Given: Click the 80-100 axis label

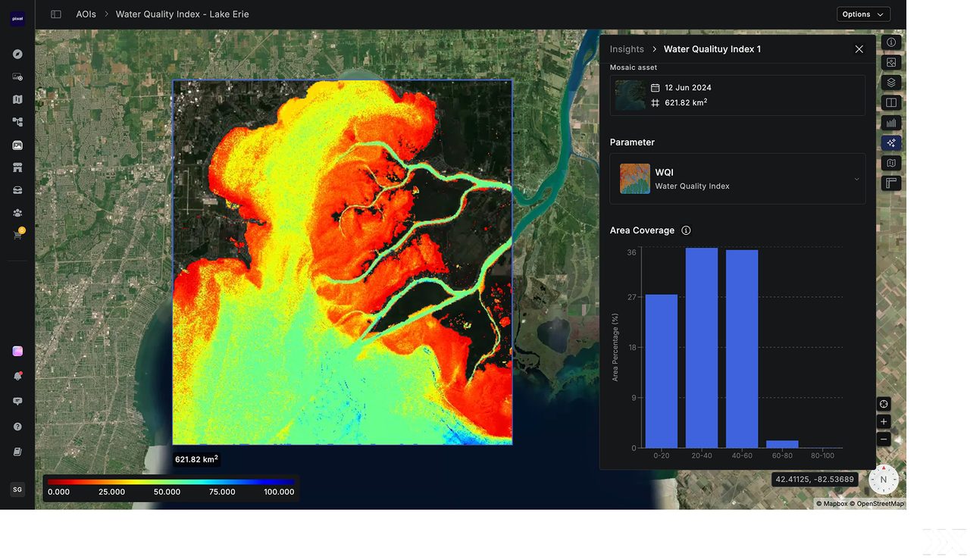Looking at the screenshot, I should pos(822,455).
